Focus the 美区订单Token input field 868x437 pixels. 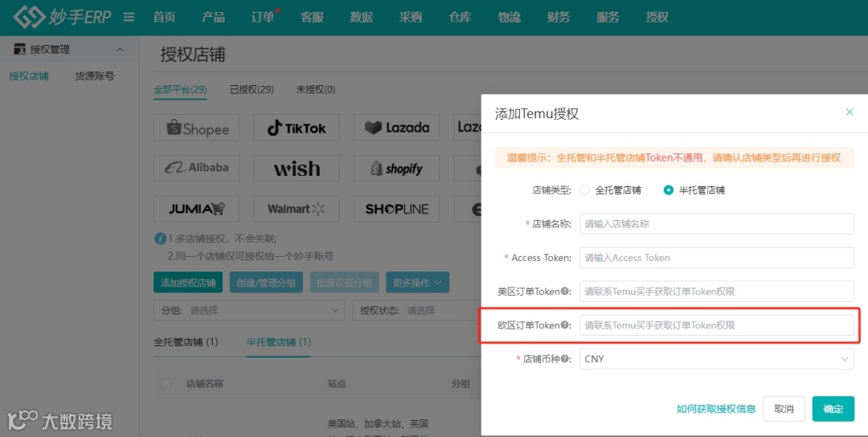[717, 292]
